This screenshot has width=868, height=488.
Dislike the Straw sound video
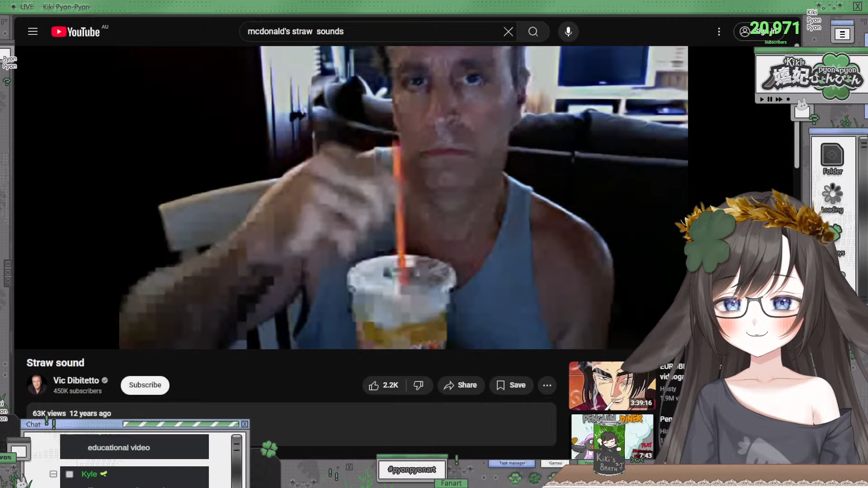pos(419,385)
